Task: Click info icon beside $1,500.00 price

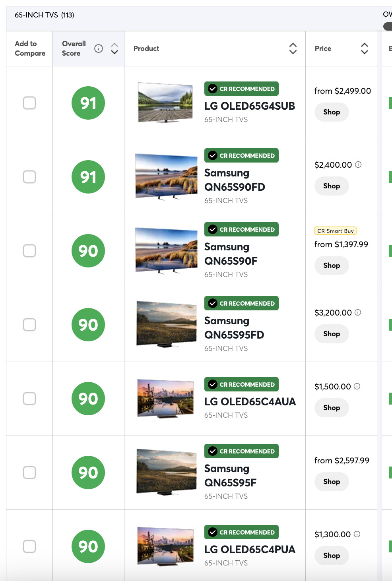Action: point(357,386)
